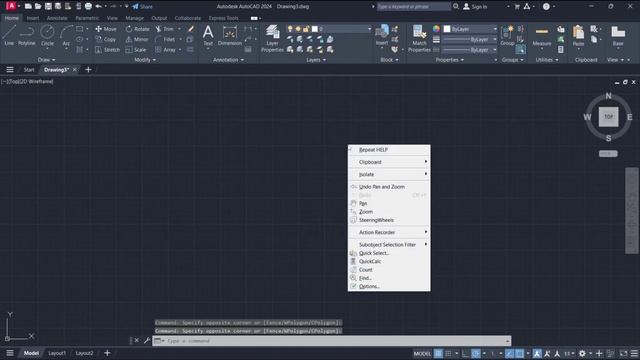Image resolution: width=640 pixels, height=360 pixels.
Task: Toggle Clean Screen in status bar
Action: point(624,353)
